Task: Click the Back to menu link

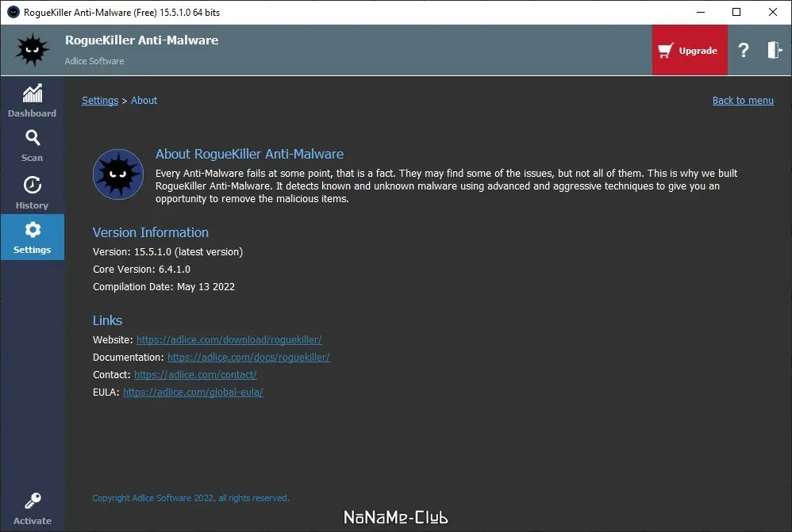Action: tap(743, 101)
